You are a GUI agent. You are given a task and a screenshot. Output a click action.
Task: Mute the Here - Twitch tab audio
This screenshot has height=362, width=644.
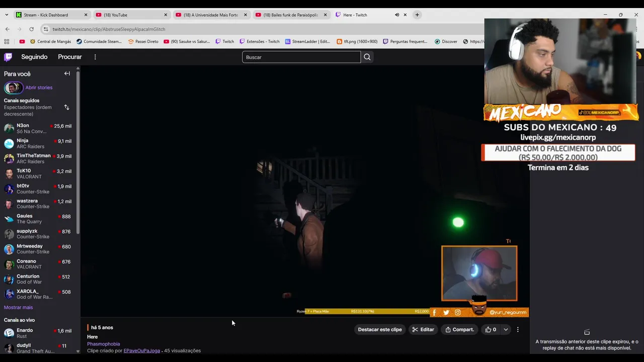397,15
